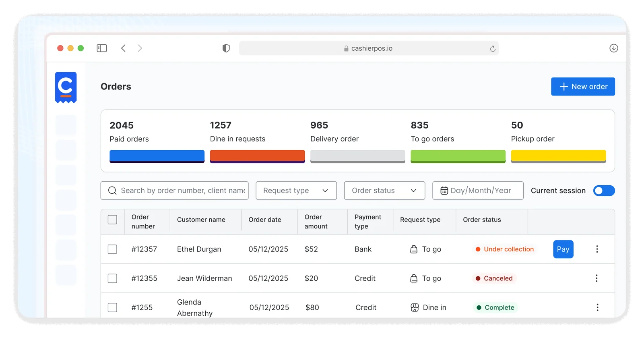Click the yellow Pickup order bar
The height and width of the screenshot is (338, 644).
(558, 156)
